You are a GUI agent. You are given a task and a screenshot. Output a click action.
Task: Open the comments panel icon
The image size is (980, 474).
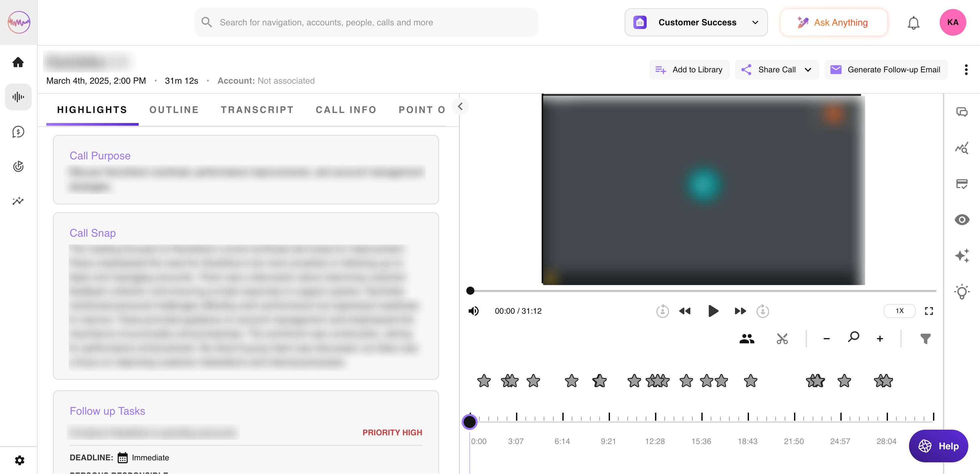(x=961, y=112)
